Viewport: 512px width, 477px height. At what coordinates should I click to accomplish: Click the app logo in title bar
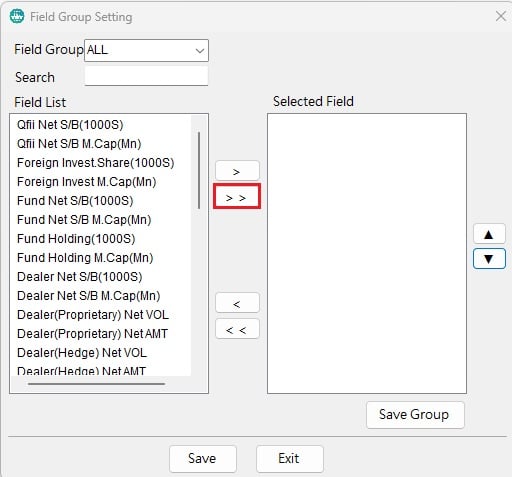click(17, 16)
